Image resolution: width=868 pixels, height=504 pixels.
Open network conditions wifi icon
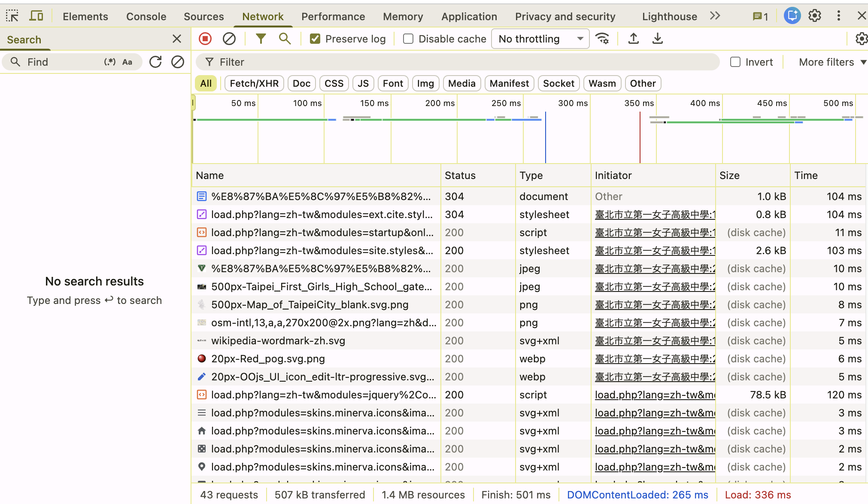click(602, 39)
